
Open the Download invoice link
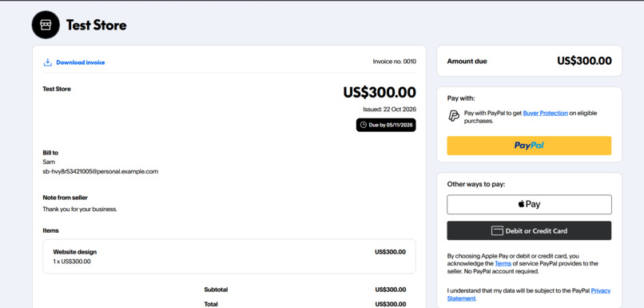point(81,62)
